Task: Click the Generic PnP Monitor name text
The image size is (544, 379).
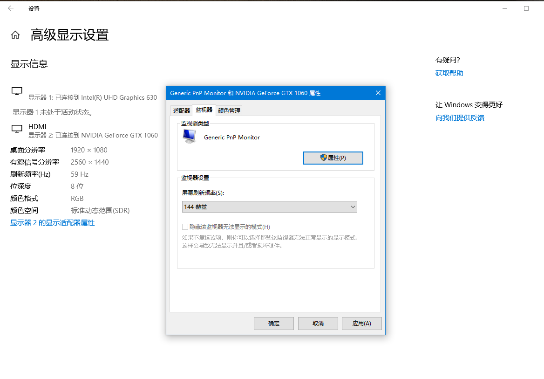Action: pyautogui.click(x=232, y=137)
